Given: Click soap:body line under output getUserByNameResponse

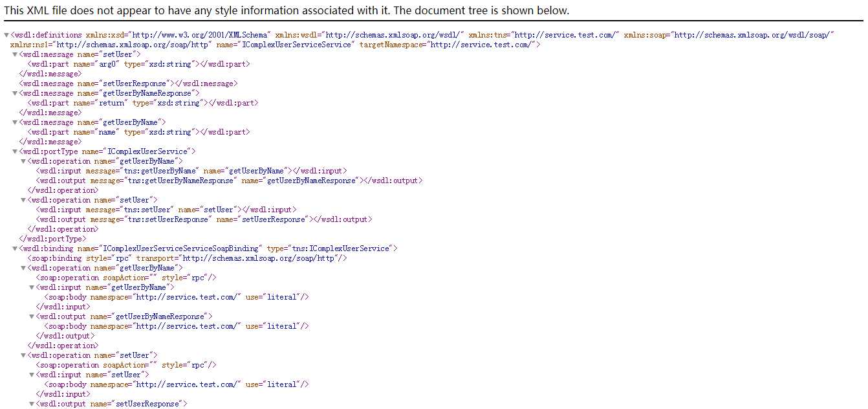Looking at the screenshot, I should 177,326.
